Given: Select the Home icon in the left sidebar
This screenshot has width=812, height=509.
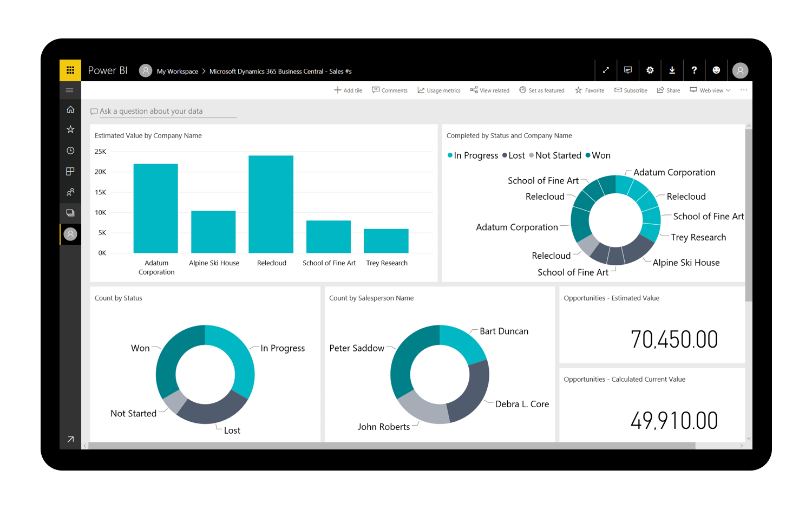Looking at the screenshot, I should (x=70, y=109).
